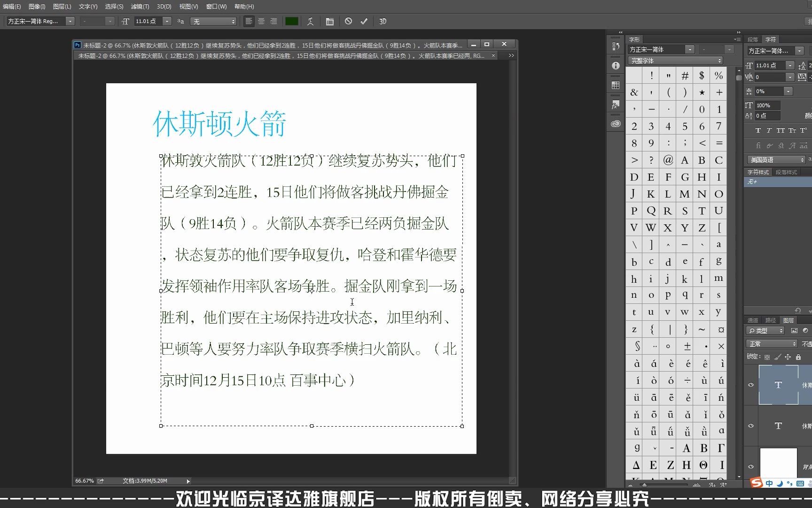Screen dimensions: 812x508
Task: Cancel current edits using the slash button
Action: (348, 21)
